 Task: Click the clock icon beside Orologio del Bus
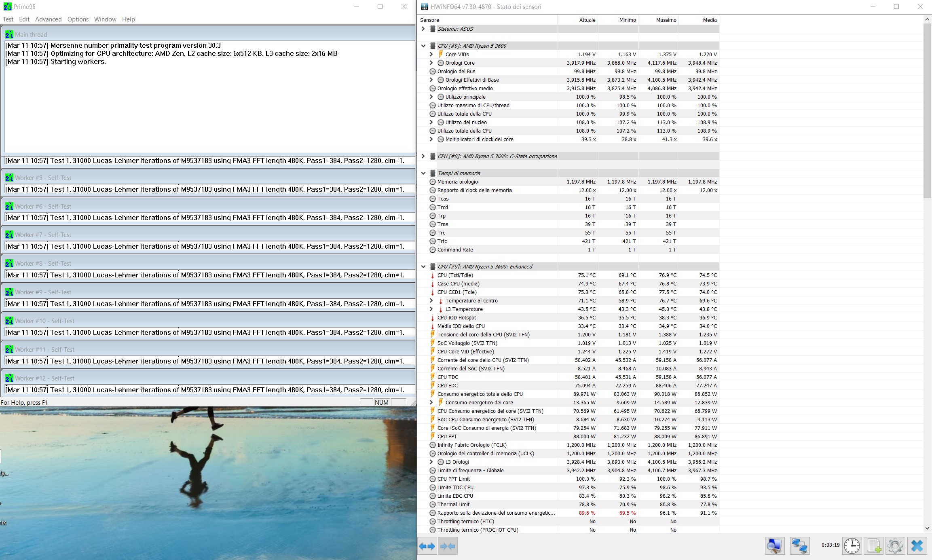[433, 72]
